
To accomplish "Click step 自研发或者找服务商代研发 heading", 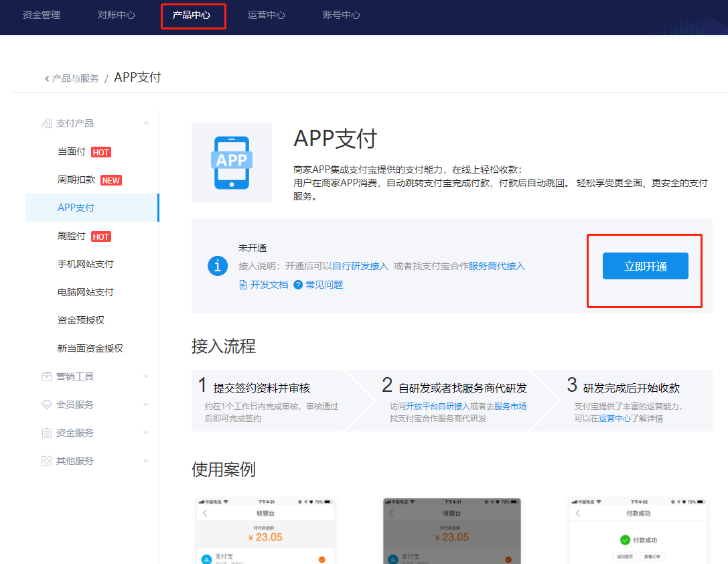I will [x=463, y=388].
